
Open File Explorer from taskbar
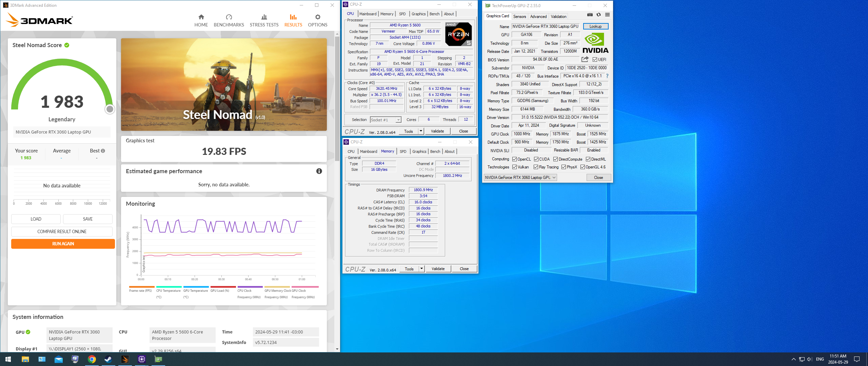click(25, 359)
